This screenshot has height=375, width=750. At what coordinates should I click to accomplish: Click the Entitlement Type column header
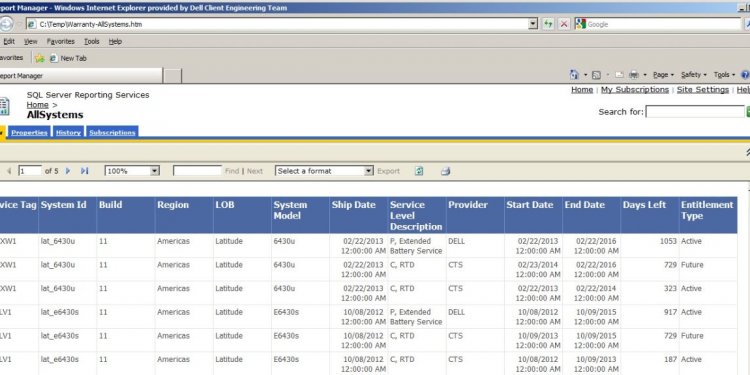coord(708,215)
